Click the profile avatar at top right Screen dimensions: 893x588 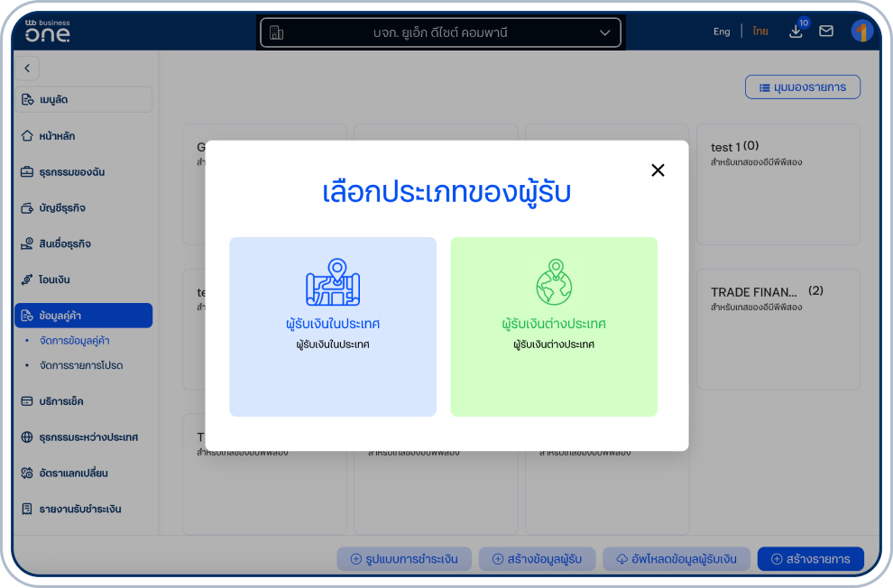point(862,31)
